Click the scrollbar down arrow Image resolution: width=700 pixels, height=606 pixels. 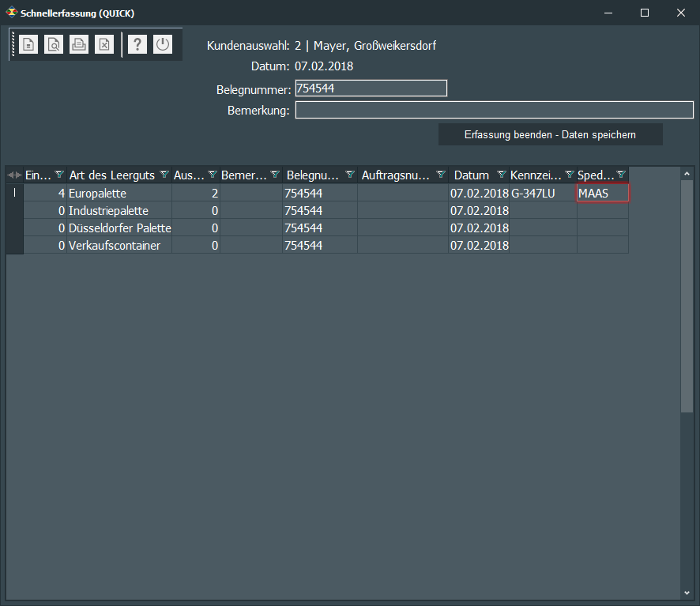[687, 592]
